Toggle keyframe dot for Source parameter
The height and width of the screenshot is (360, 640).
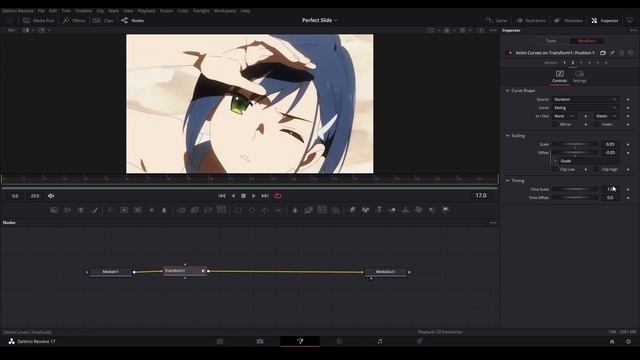(x=628, y=99)
